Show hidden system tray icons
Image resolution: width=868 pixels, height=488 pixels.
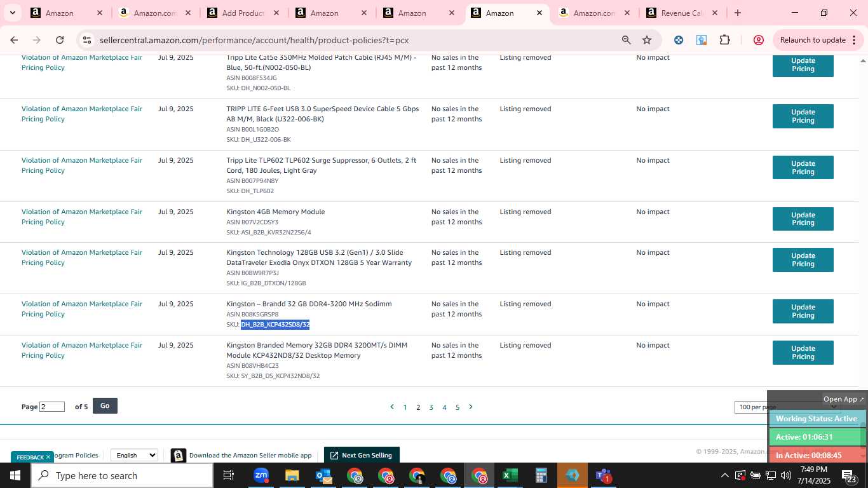tap(724, 475)
